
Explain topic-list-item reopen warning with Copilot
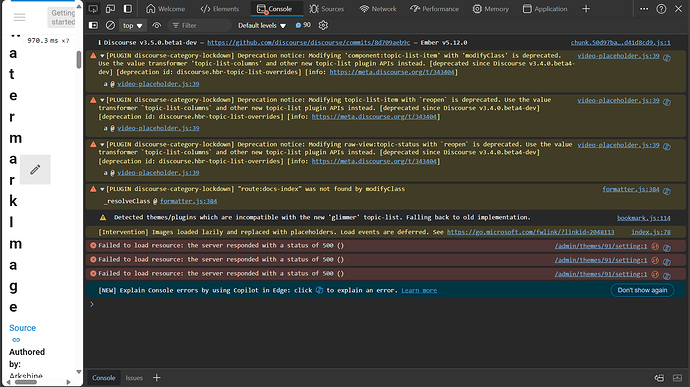pyautogui.click(x=667, y=102)
